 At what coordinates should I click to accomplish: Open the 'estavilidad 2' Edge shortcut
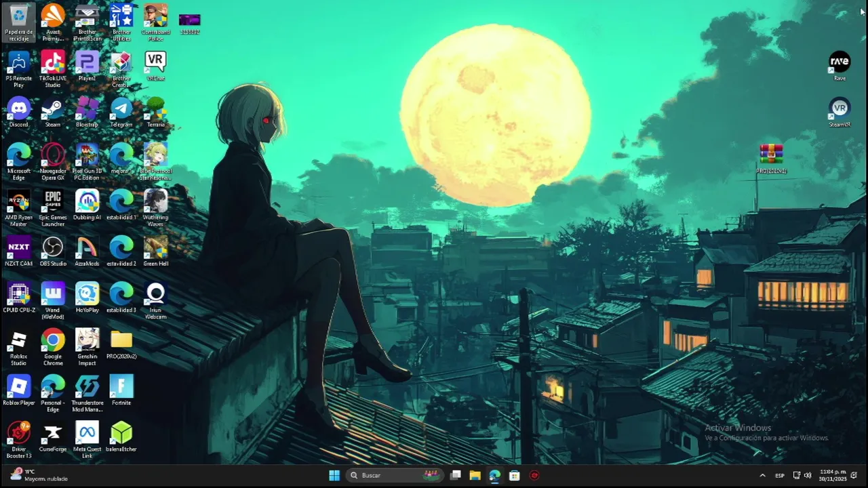coord(121,251)
